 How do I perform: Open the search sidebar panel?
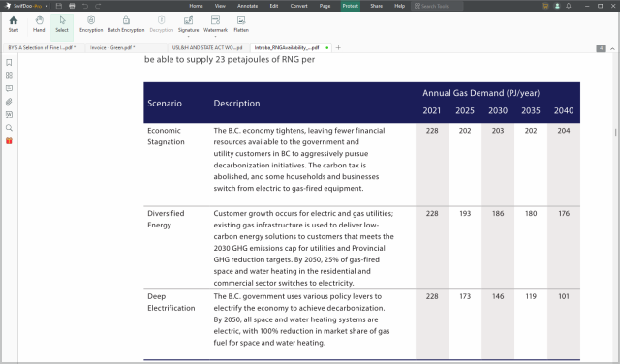(9, 128)
